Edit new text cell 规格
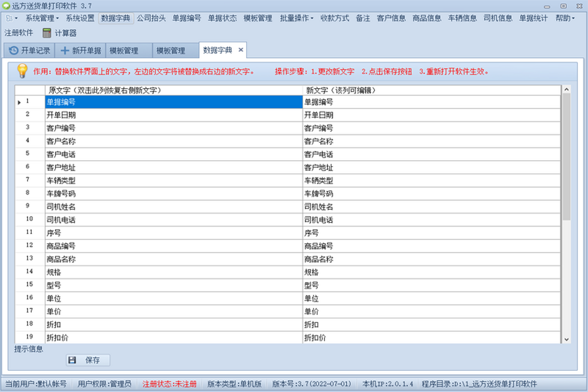This screenshot has height=392, width=588. click(x=432, y=272)
